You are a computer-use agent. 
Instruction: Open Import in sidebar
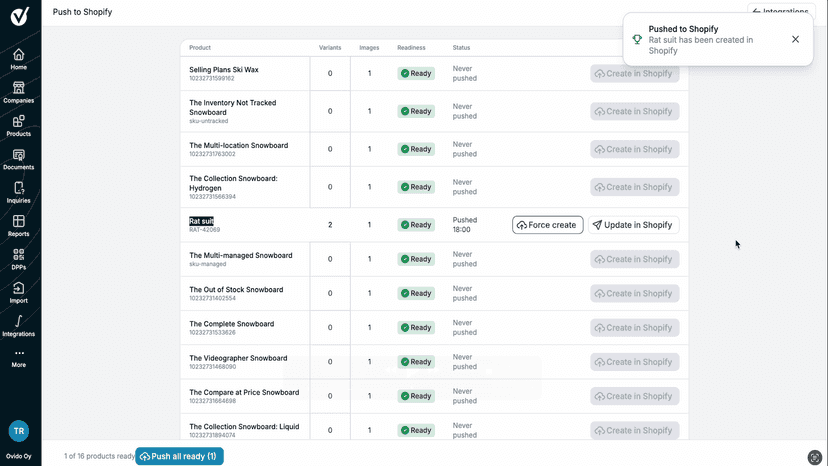[x=18, y=292]
